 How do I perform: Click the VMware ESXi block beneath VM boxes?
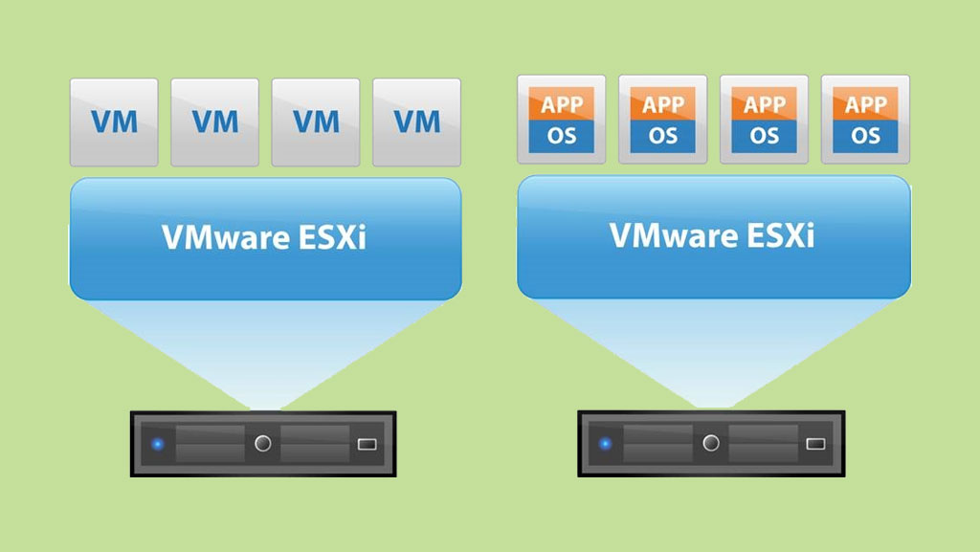(266, 238)
